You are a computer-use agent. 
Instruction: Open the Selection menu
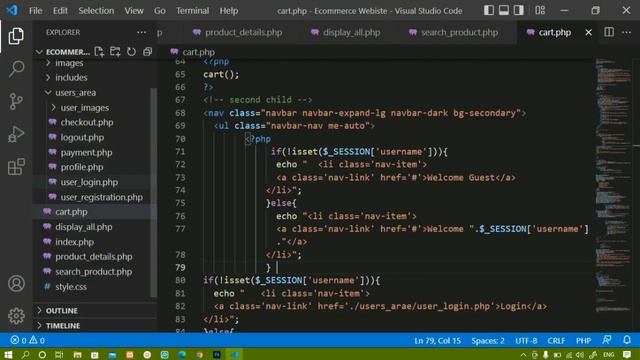[96, 11]
